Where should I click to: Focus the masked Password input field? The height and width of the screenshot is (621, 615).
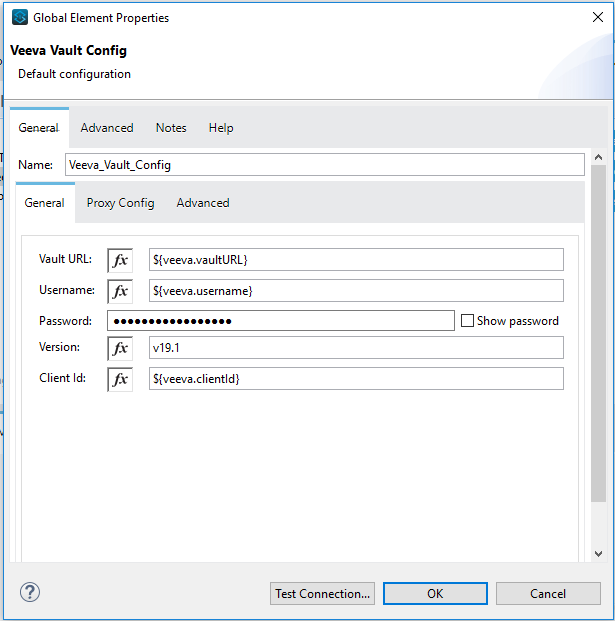pos(281,321)
